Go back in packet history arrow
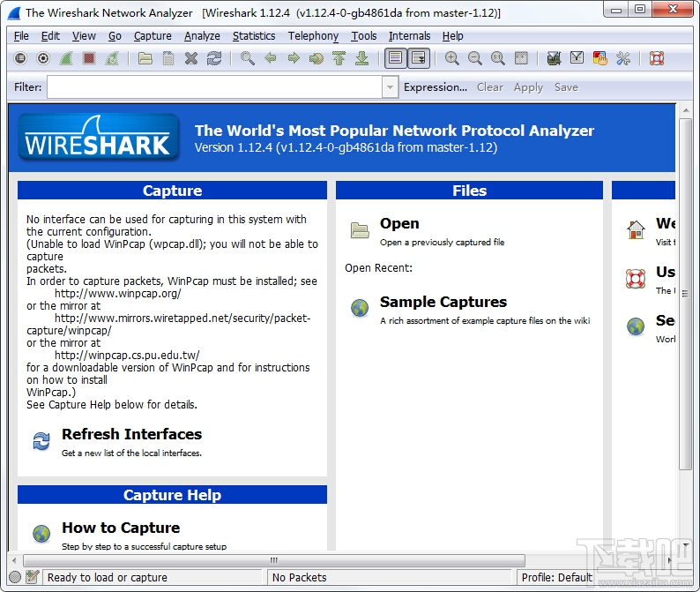This screenshot has height=592, width=700. pos(271,58)
